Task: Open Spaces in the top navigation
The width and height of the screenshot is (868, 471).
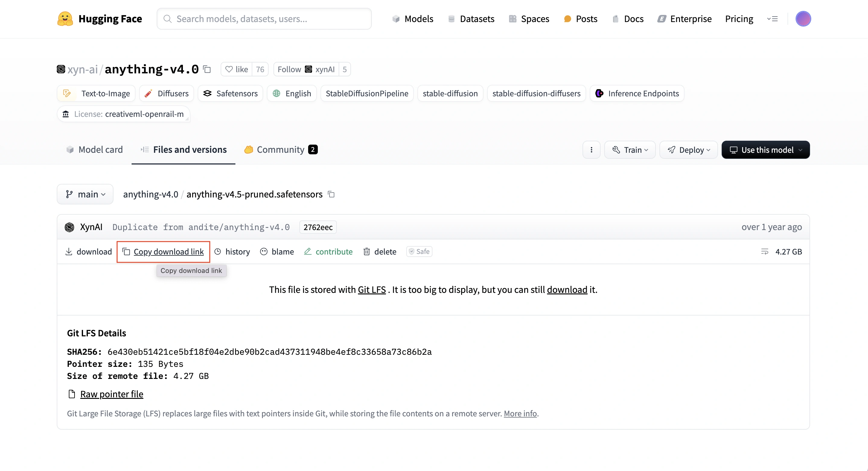Action: (529, 19)
